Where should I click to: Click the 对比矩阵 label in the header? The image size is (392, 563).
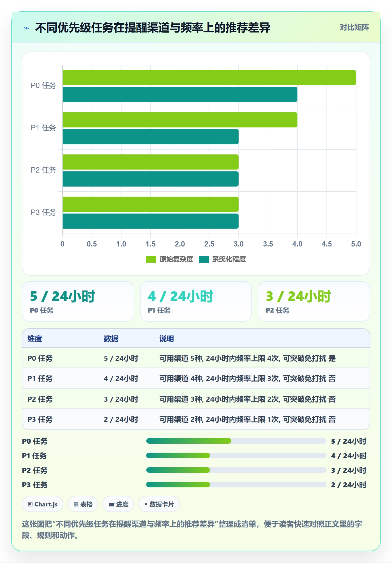pyautogui.click(x=354, y=27)
